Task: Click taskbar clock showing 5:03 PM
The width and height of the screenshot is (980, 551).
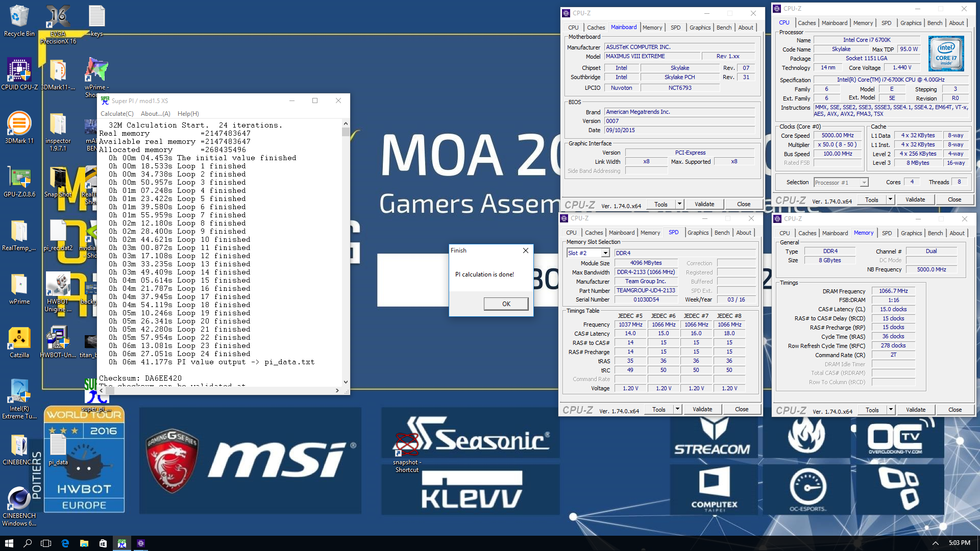Action: coord(959,543)
